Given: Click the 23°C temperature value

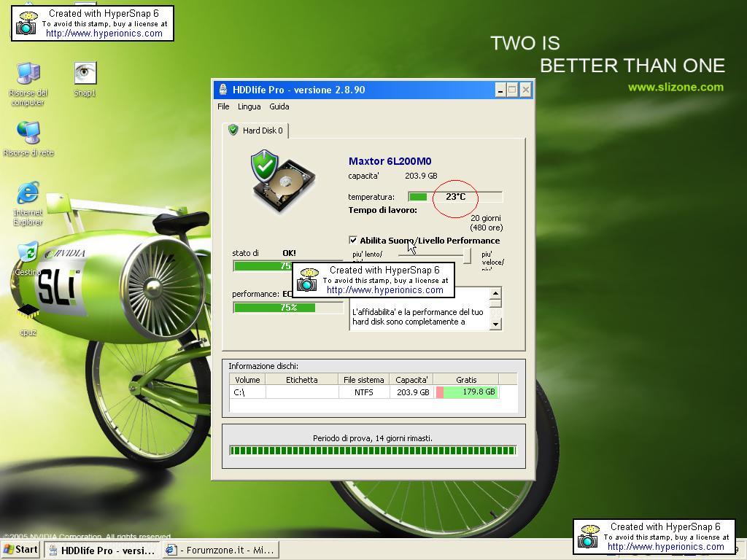Looking at the screenshot, I should 455,197.
